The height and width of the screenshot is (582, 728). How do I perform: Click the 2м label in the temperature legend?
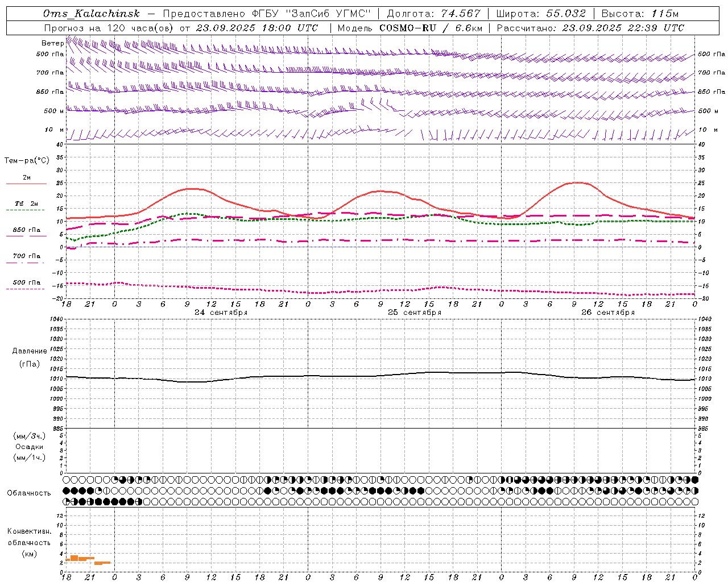pyautogui.click(x=27, y=178)
